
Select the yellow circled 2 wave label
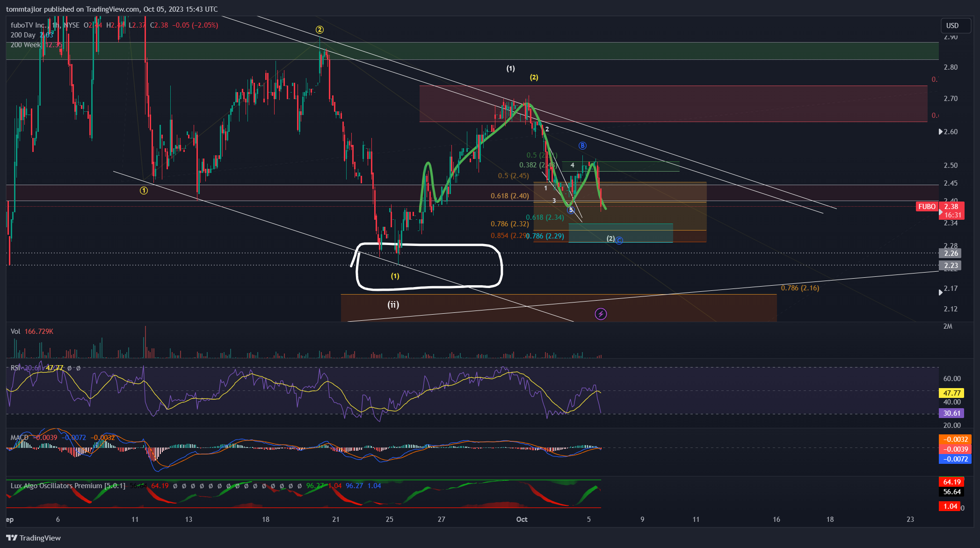[319, 29]
